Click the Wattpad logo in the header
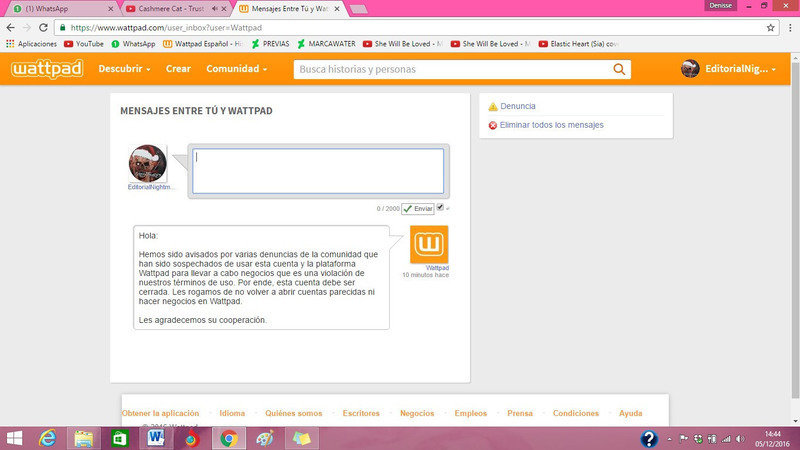 48,69
